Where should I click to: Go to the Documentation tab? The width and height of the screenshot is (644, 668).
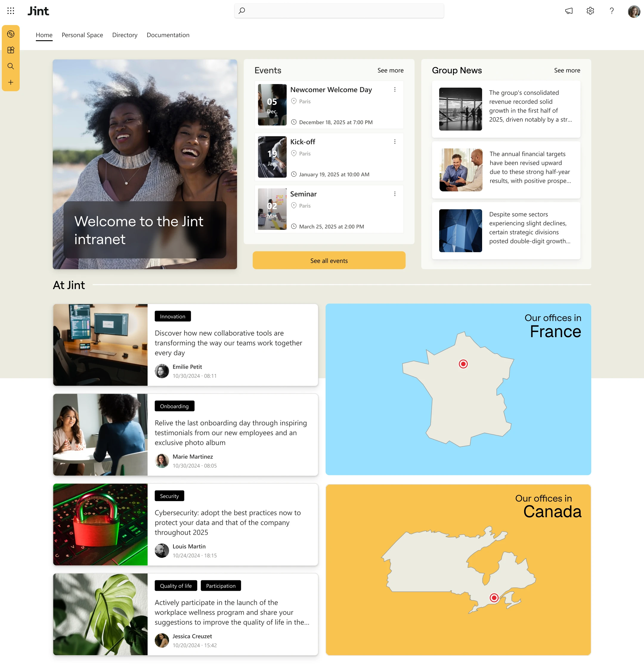tap(168, 35)
